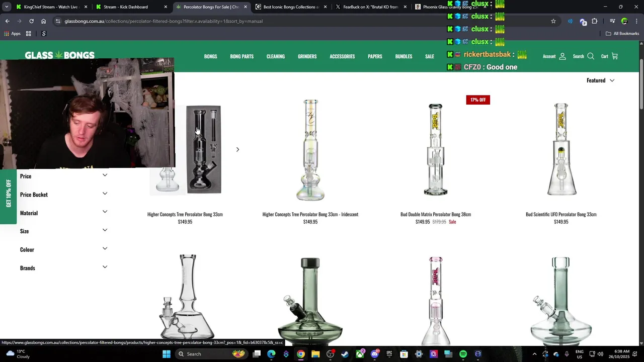Open File Explorer from taskbar
This screenshot has width=644, height=362.
pyautogui.click(x=315, y=354)
